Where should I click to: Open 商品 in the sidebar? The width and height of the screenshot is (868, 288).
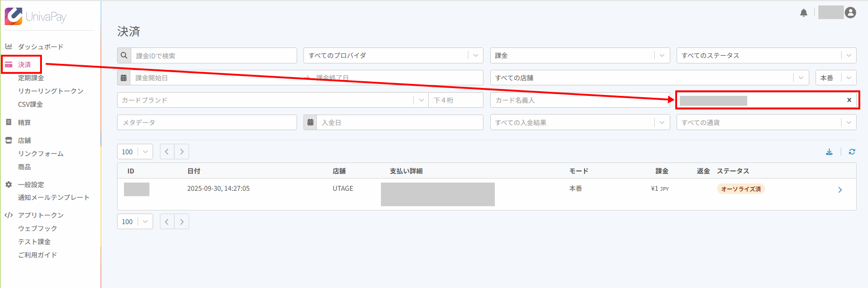pyautogui.click(x=25, y=167)
